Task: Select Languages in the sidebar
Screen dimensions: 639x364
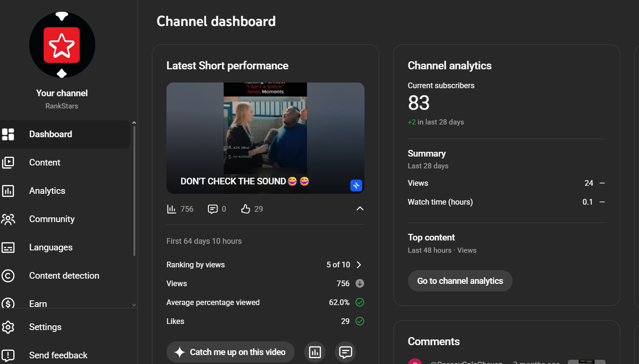Action: 64,248
